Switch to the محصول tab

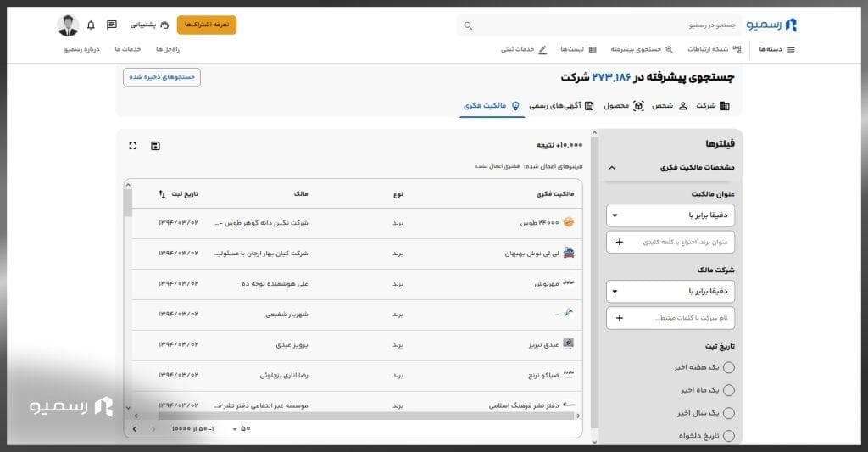pyautogui.click(x=623, y=106)
